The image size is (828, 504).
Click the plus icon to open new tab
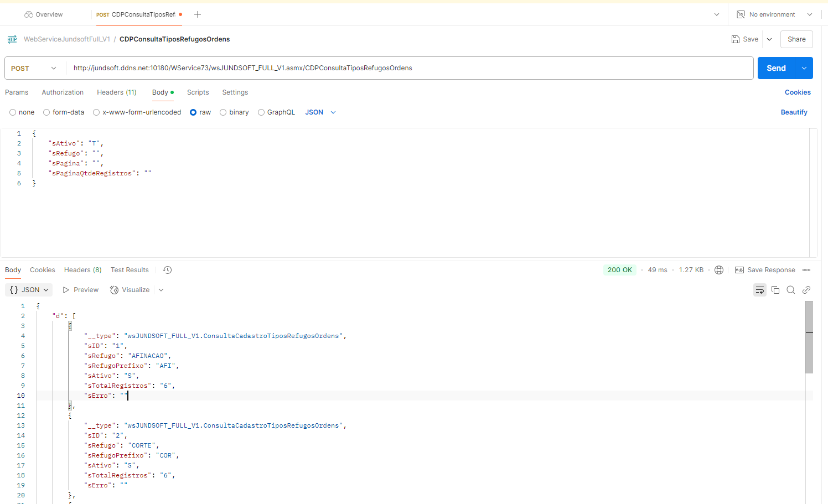[x=198, y=14]
